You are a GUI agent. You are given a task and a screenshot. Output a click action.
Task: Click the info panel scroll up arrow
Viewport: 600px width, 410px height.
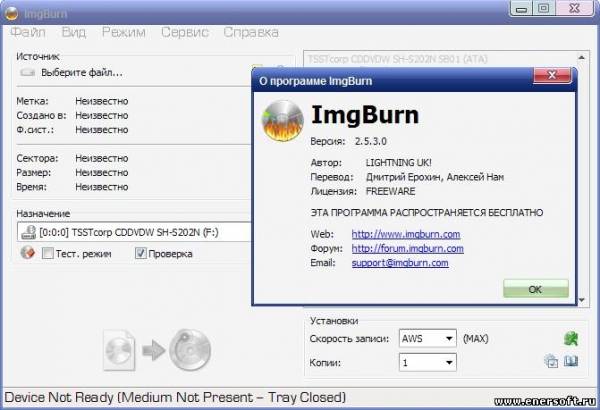[x=582, y=57]
